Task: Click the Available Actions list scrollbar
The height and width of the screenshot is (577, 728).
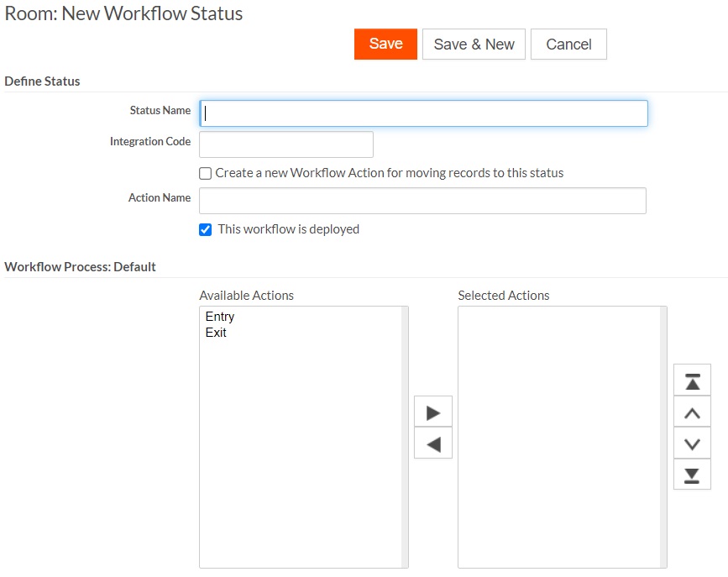Action: pyautogui.click(x=405, y=437)
